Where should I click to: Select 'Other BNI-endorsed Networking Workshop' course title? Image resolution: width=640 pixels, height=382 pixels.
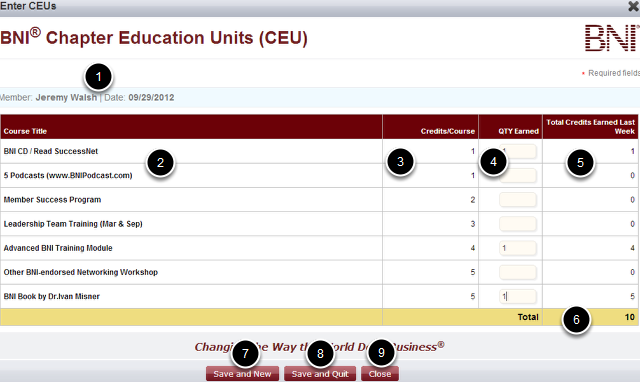(81, 272)
